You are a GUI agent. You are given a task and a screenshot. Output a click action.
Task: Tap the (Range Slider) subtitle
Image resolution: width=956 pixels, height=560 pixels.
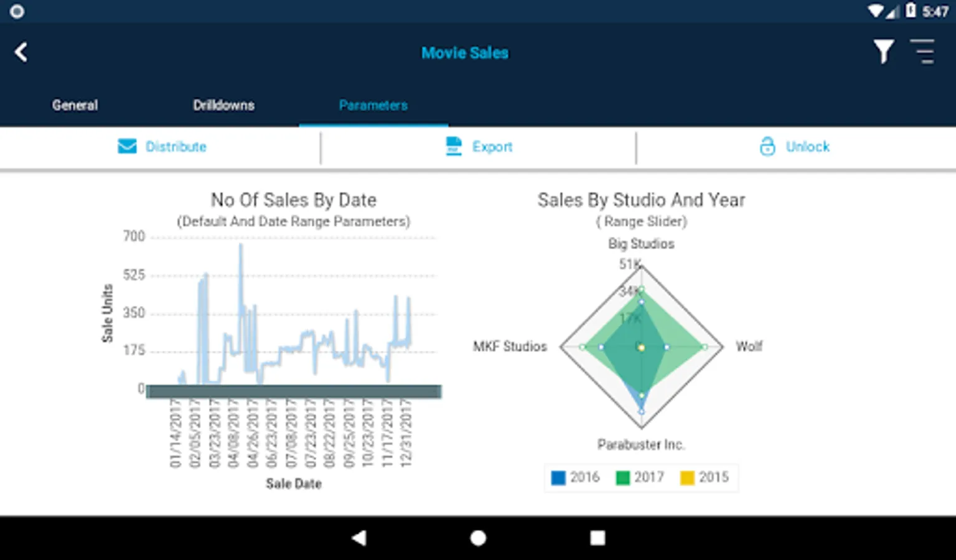click(641, 222)
